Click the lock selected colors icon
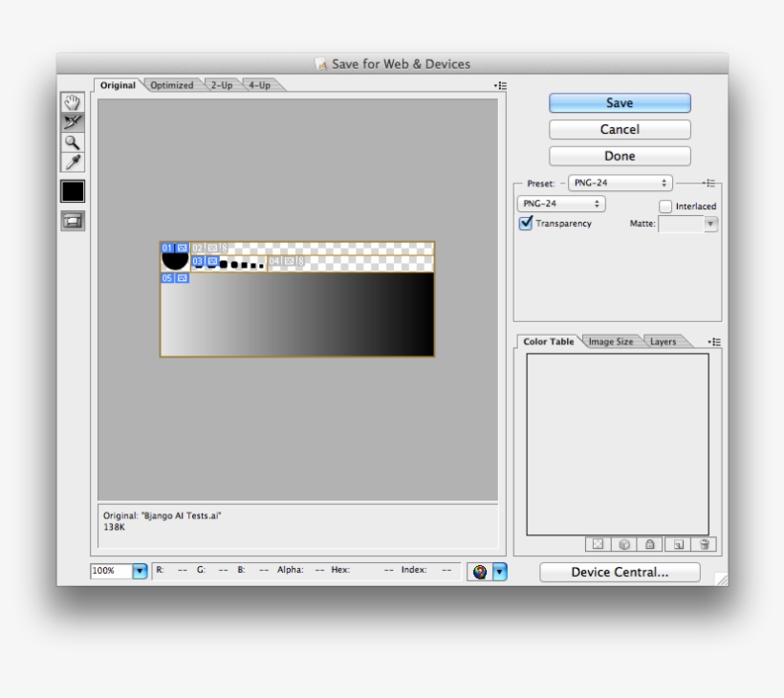 click(650, 544)
